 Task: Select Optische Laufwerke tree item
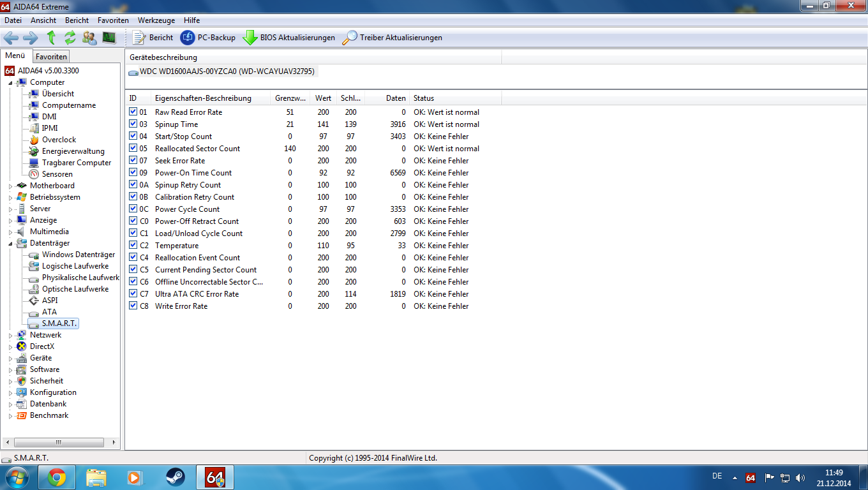[x=75, y=289]
